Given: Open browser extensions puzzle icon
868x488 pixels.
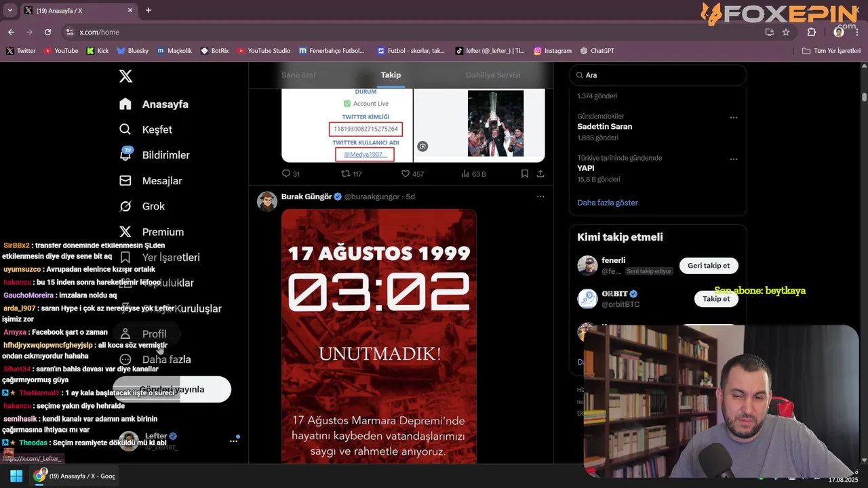Looking at the screenshot, I should [x=812, y=32].
